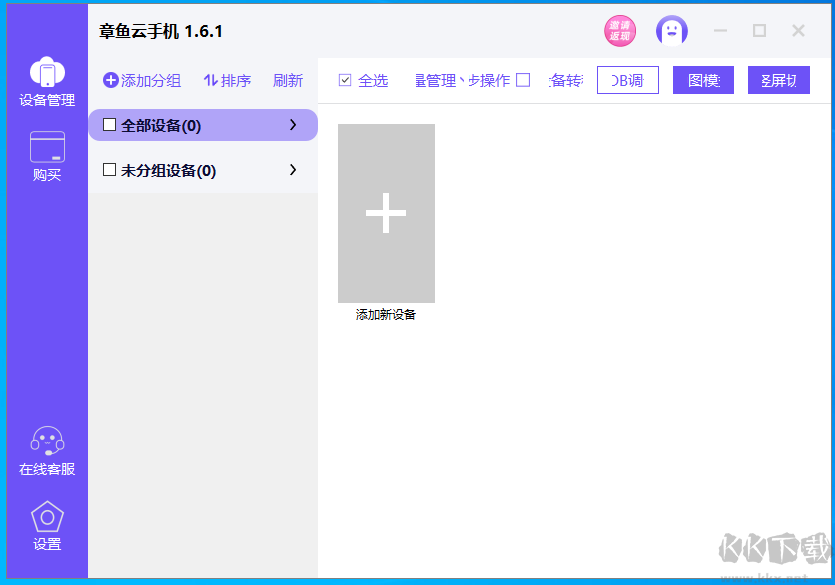Expand the 未分组设备 group list
The height and width of the screenshot is (585, 835).
(x=292, y=169)
